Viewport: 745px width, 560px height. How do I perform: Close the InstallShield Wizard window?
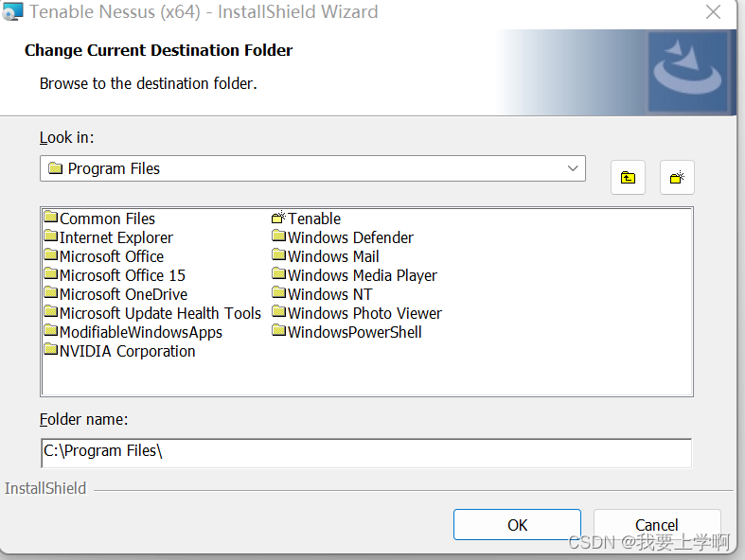pos(713,12)
